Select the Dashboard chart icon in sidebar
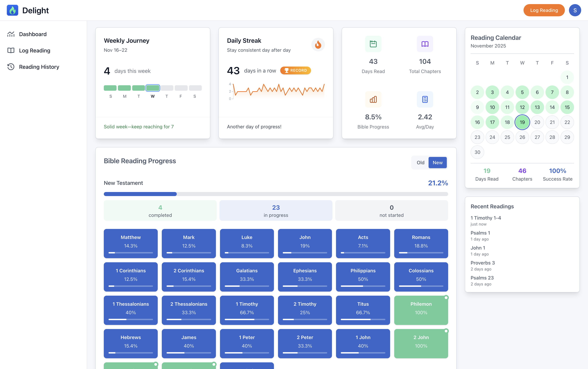 click(11, 34)
